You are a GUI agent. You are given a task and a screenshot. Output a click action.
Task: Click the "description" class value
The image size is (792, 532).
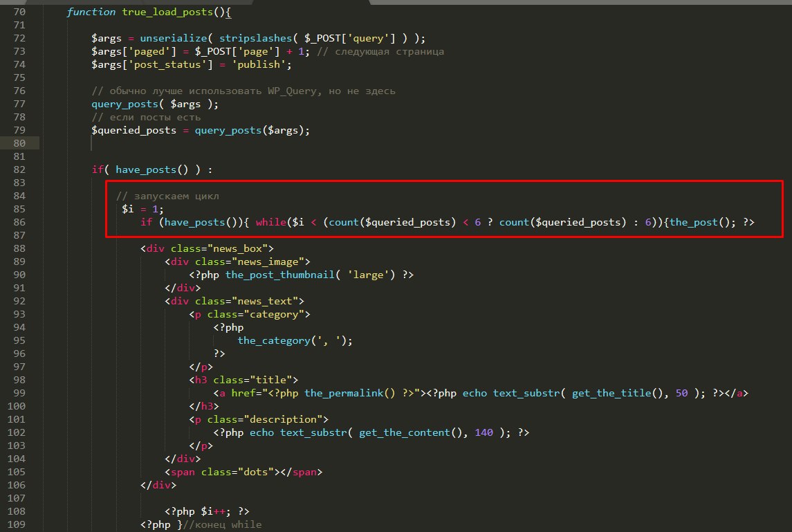tap(283, 419)
